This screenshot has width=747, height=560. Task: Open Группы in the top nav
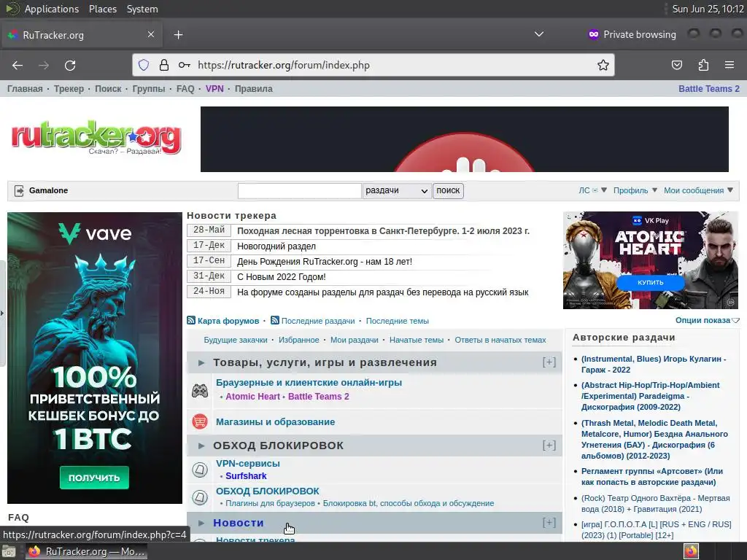pyautogui.click(x=149, y=88)
